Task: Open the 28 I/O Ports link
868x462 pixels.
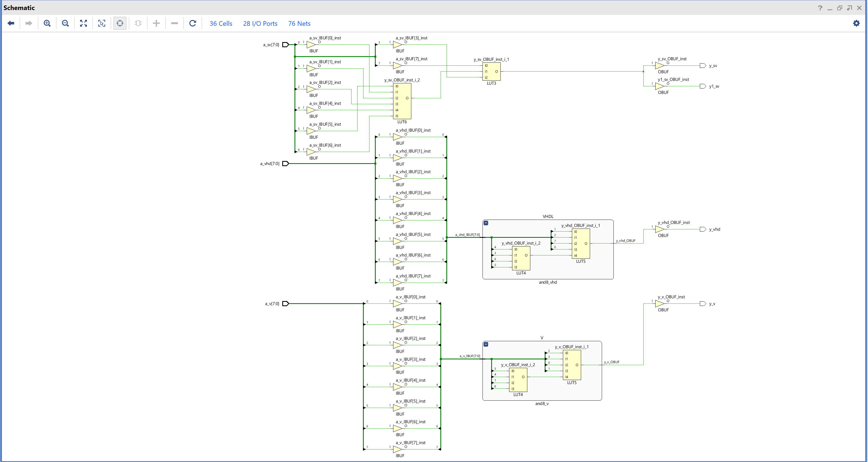Action: point(260,24)
